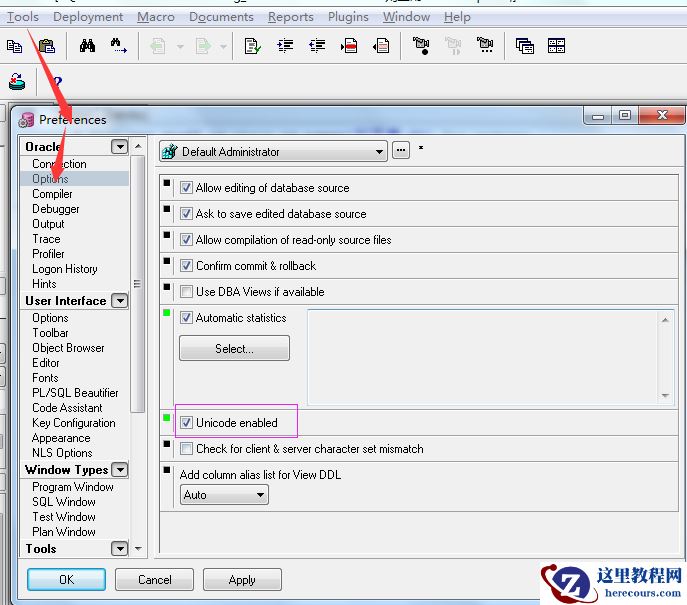Expand the Tools section arrow
Image resolution: width=687 pixels, height=605 pixels.
120,548
